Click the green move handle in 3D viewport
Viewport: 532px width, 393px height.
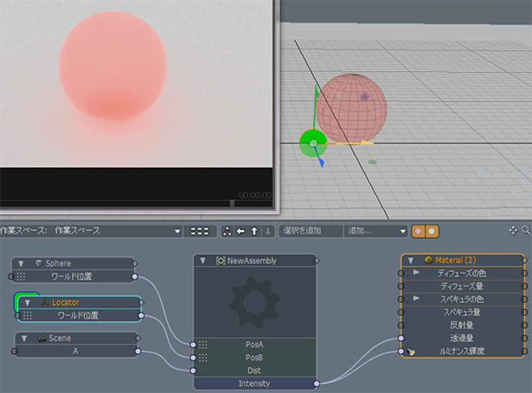[x=311, y=143]
